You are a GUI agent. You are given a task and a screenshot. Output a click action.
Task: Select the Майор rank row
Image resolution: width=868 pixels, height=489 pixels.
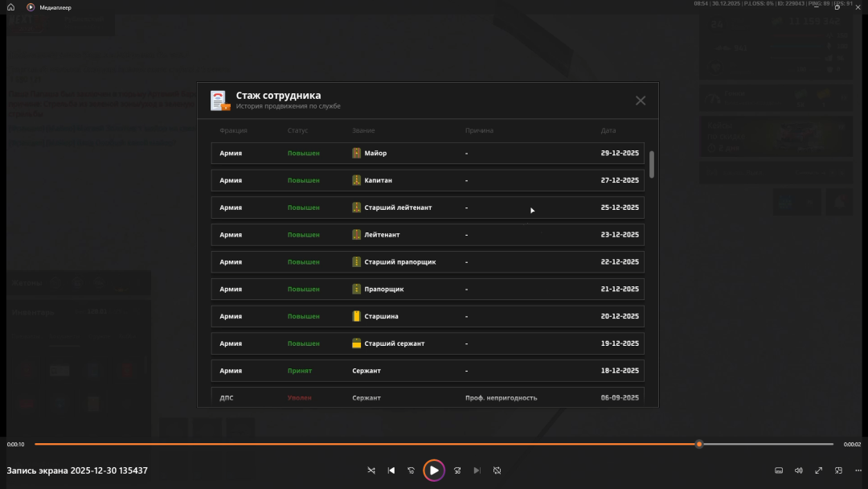(428, 153)
